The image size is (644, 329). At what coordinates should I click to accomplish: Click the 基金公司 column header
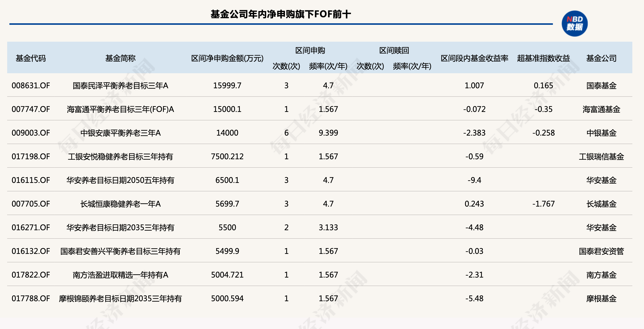point(601,58)
